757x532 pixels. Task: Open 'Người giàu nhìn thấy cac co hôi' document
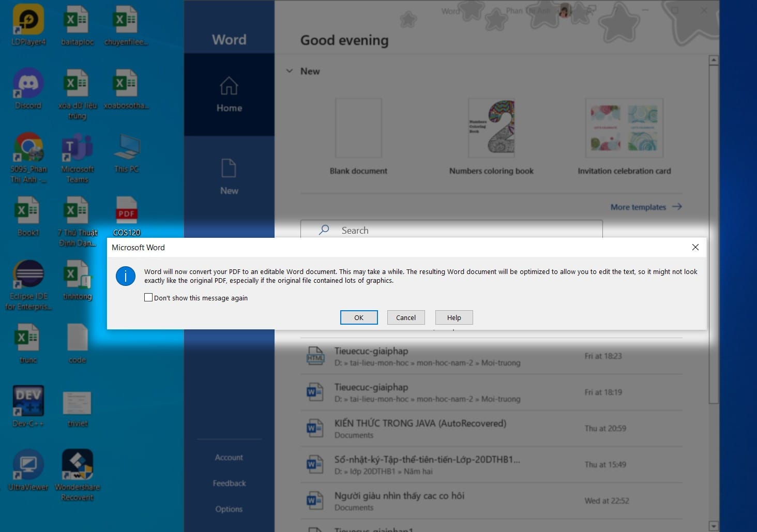pos(491,501)
